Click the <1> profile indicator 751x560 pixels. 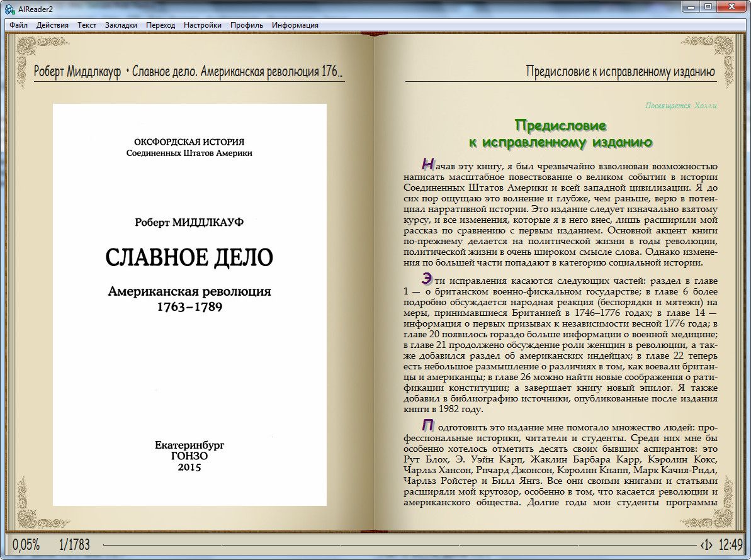[706, 545]
